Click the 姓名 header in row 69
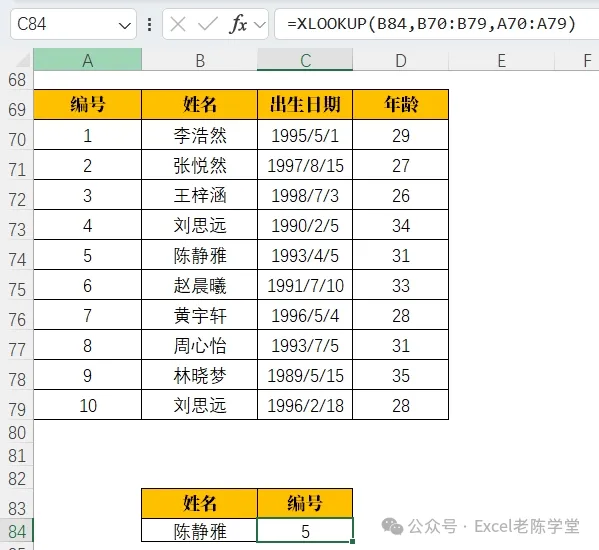Viewport: 599px width, 550px height. click(199, 104)
